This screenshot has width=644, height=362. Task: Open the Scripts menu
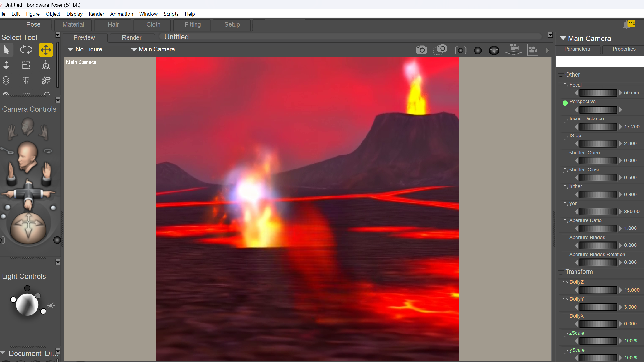pos(171,14)
